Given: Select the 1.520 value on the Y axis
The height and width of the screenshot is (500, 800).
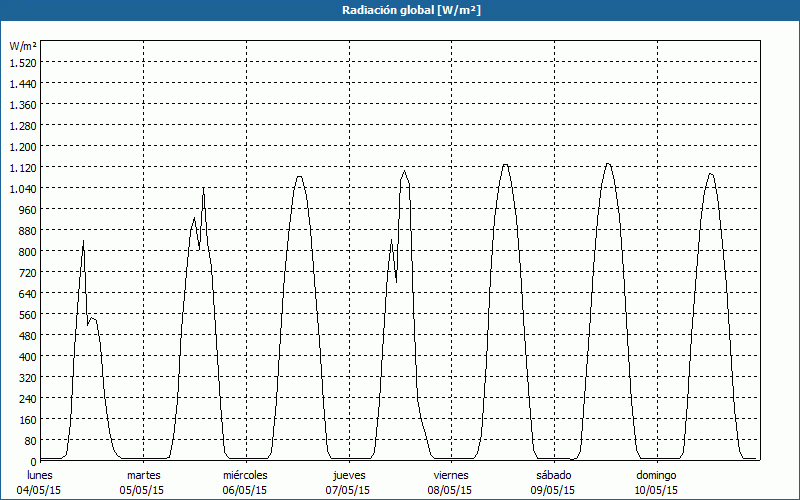Looking at the screenshot, I should coord(22,63).
